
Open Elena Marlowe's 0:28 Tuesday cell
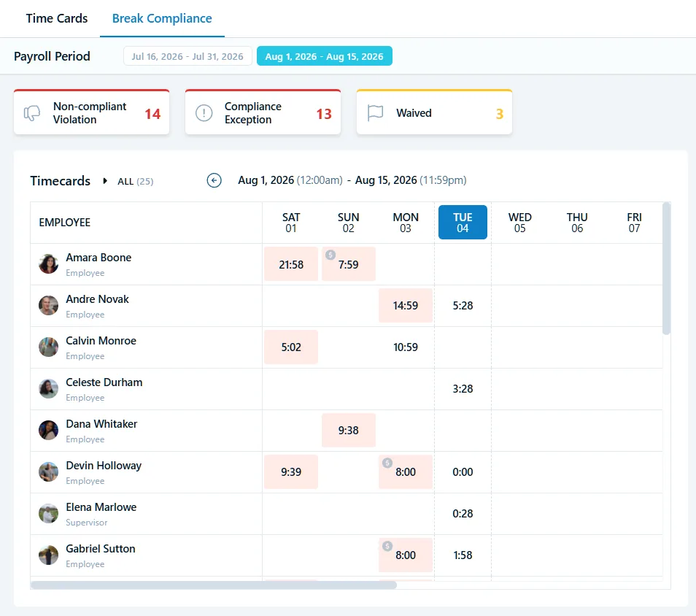[463, 514]
